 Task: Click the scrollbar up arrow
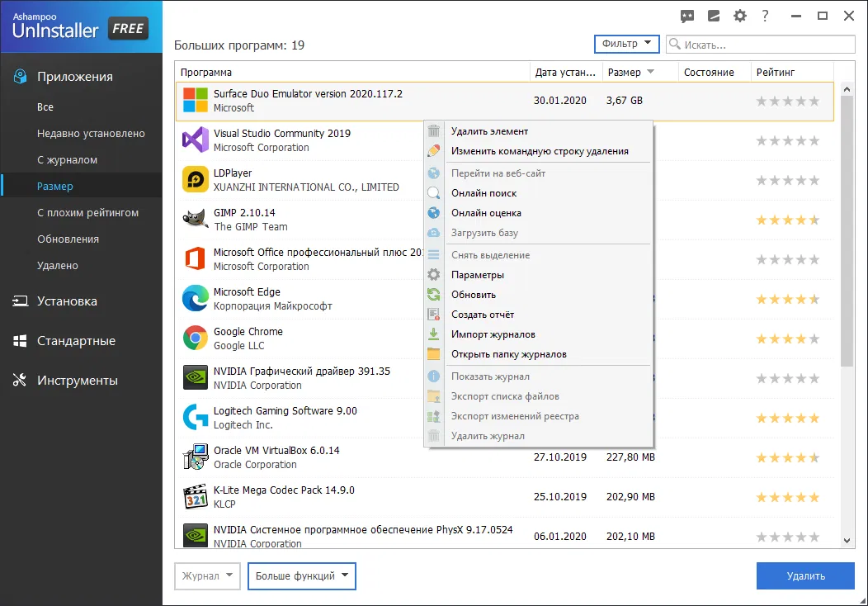tap(847, 88)
